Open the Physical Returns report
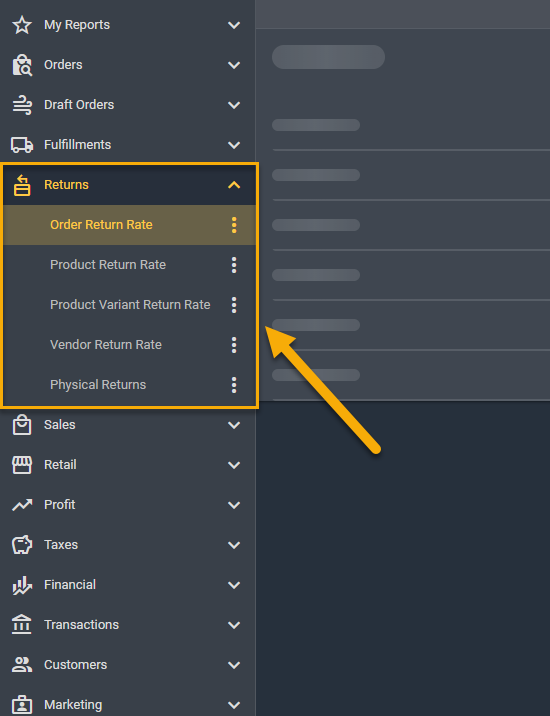 click(x=98, y=384)
